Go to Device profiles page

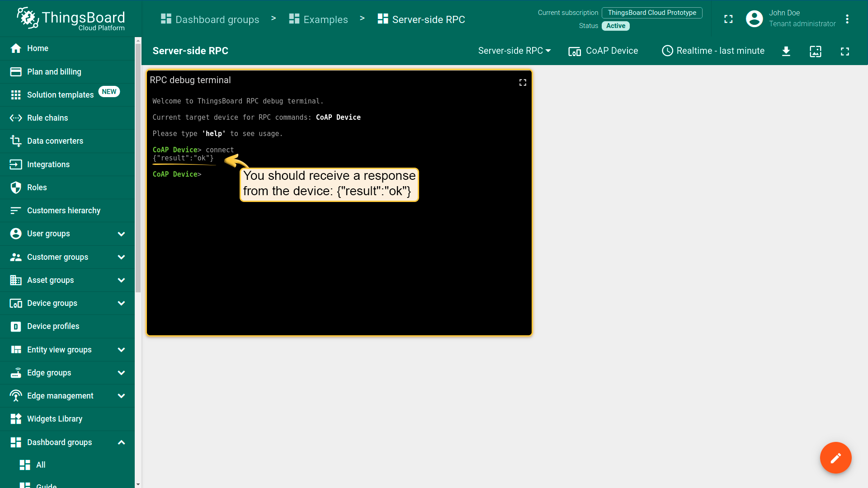click(x=53, y=326)
